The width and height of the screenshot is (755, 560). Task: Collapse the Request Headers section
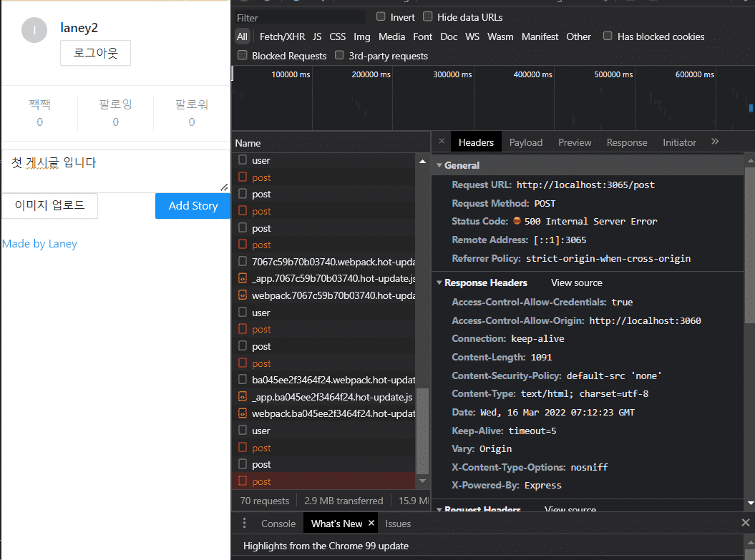(x=439, y=509)
